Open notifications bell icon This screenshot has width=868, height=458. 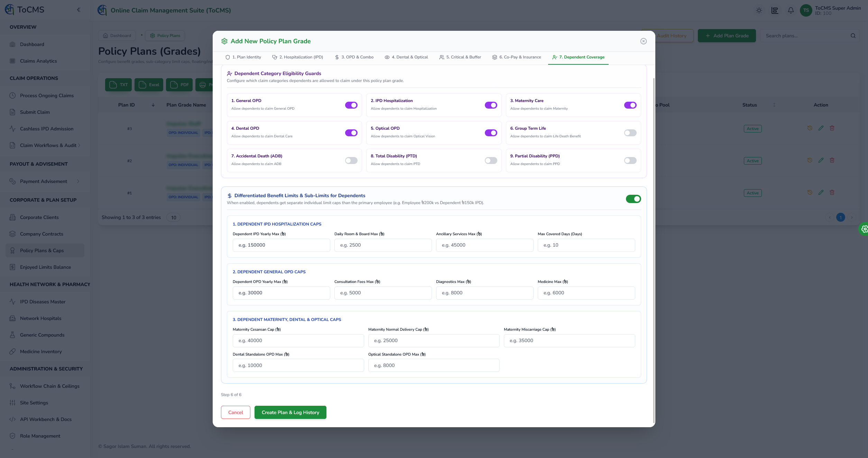coord(791,10)
